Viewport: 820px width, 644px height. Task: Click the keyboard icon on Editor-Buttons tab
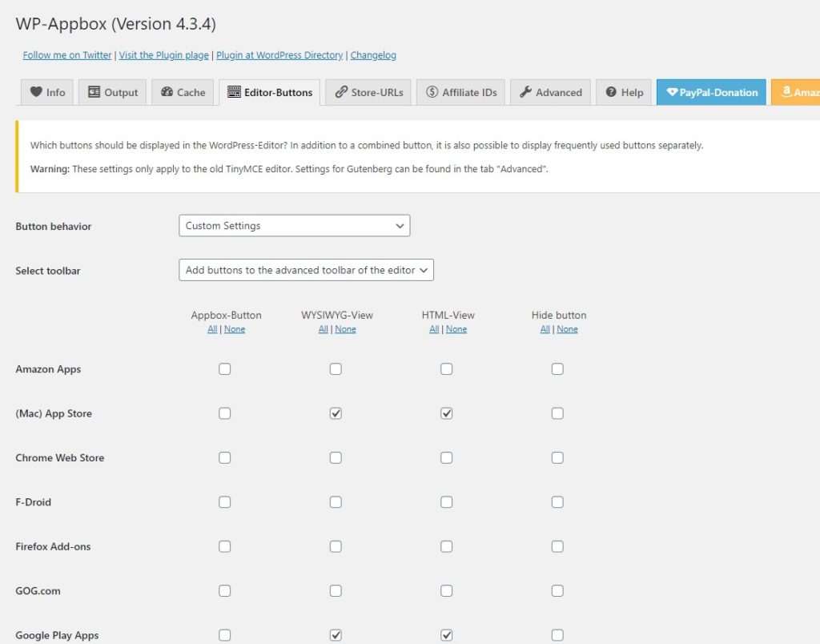pyautogui.click(x=234, y=92)
